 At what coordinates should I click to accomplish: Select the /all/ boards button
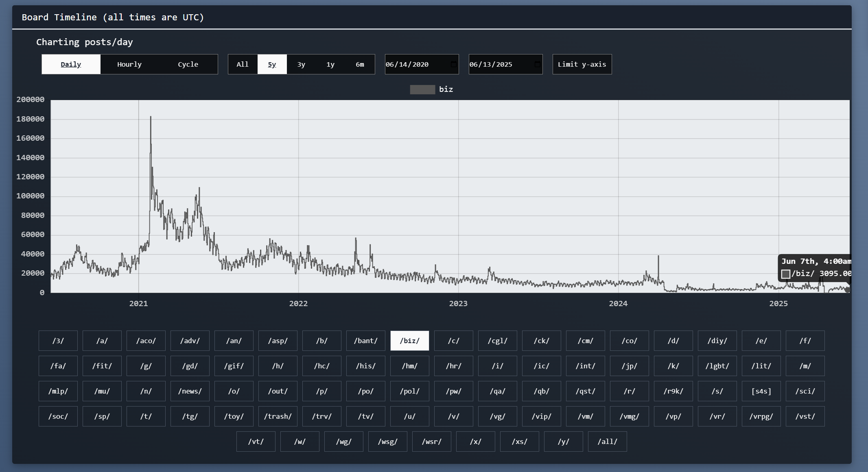coord(608,442)
